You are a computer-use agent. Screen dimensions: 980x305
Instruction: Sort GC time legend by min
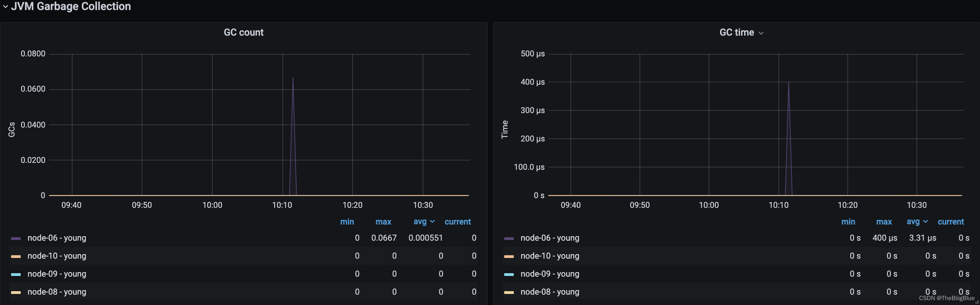click(x=848, y=222)
